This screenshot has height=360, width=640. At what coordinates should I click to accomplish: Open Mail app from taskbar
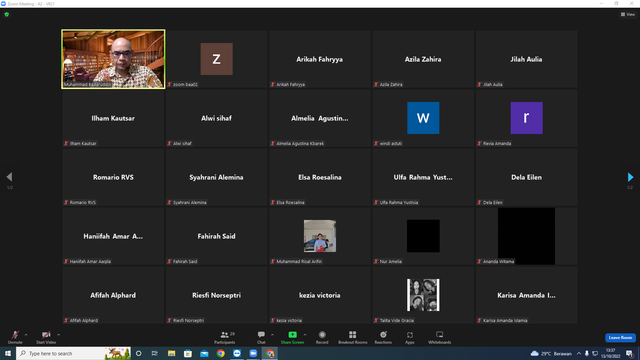[204, 353]
